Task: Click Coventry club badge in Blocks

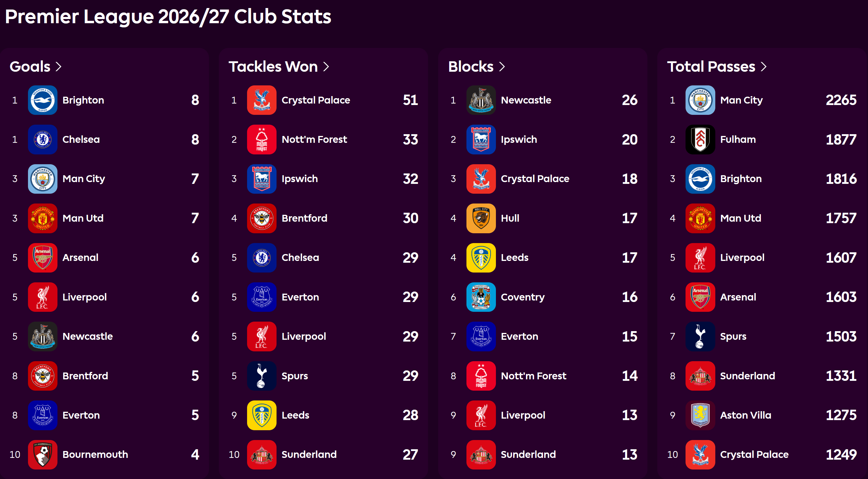Action: [481, 297]
